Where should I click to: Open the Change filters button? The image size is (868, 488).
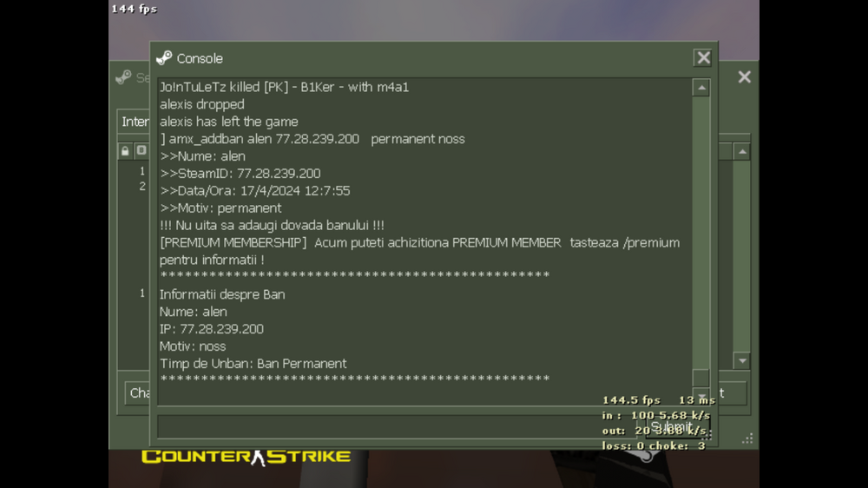137,393
